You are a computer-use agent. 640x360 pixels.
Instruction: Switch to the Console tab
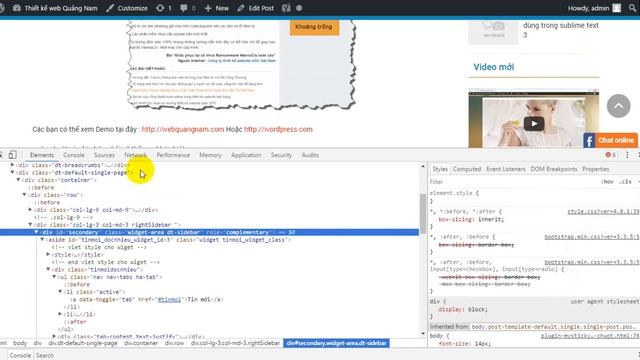coord(74,155)
